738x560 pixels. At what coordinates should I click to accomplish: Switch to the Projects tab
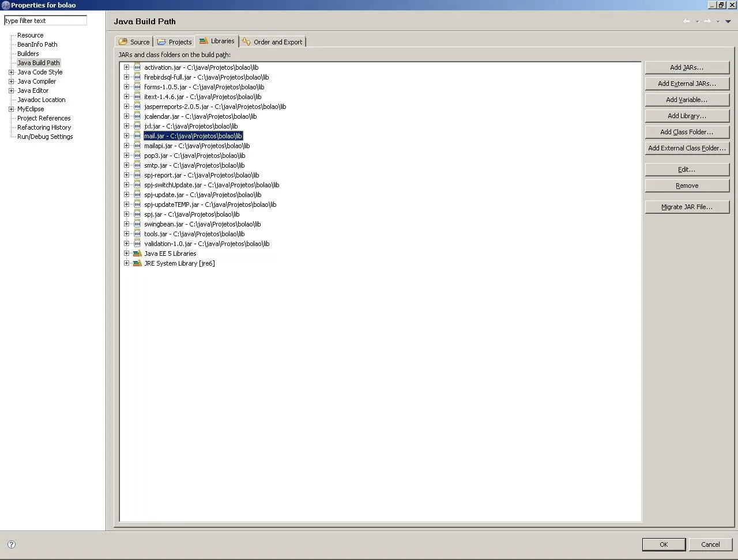174,42
